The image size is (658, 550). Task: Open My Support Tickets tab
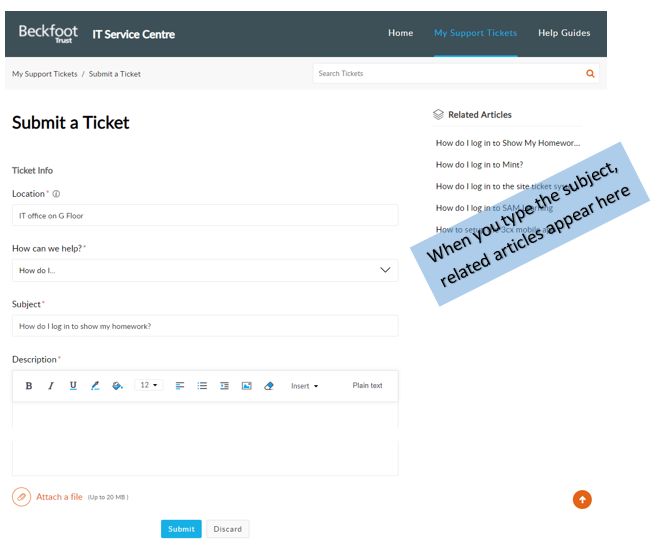(x=475, y=33)
